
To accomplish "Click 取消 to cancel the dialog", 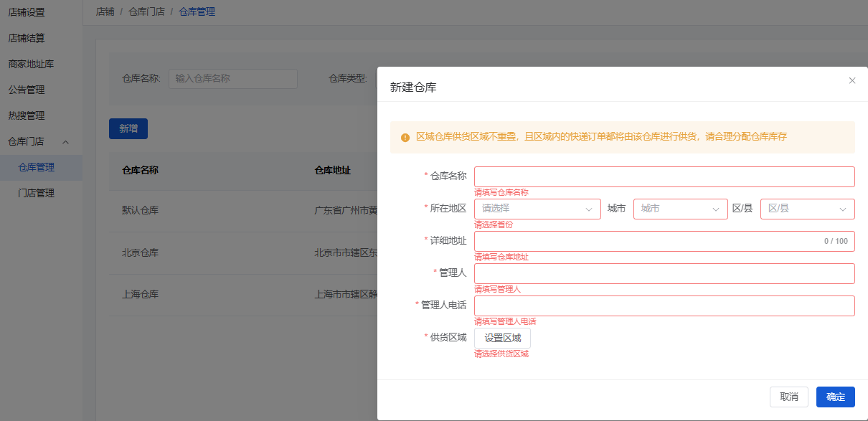I will point(789,397).
